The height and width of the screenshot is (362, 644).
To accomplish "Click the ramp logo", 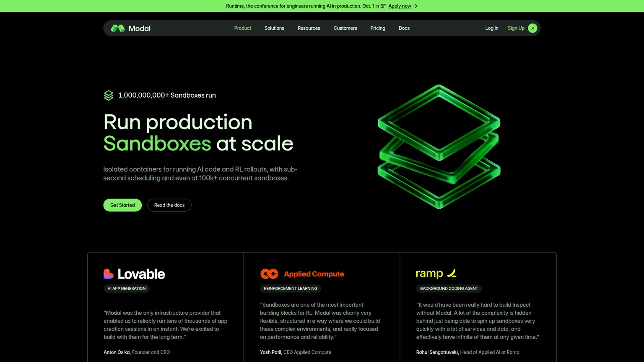I will 436,274.
